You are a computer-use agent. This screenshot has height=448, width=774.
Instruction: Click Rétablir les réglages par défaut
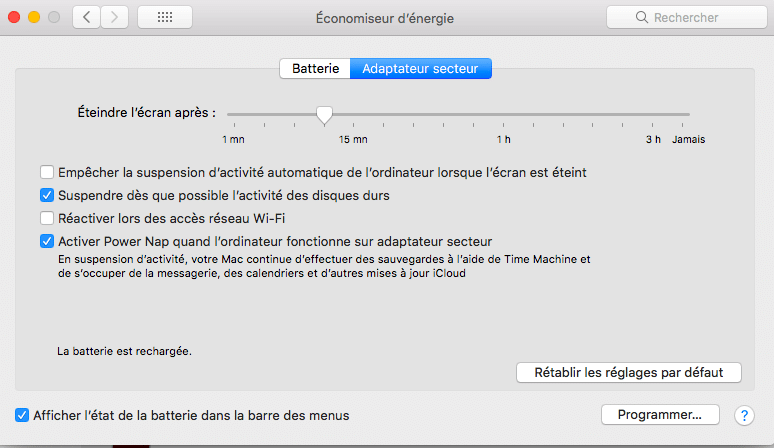pos(628,373)
